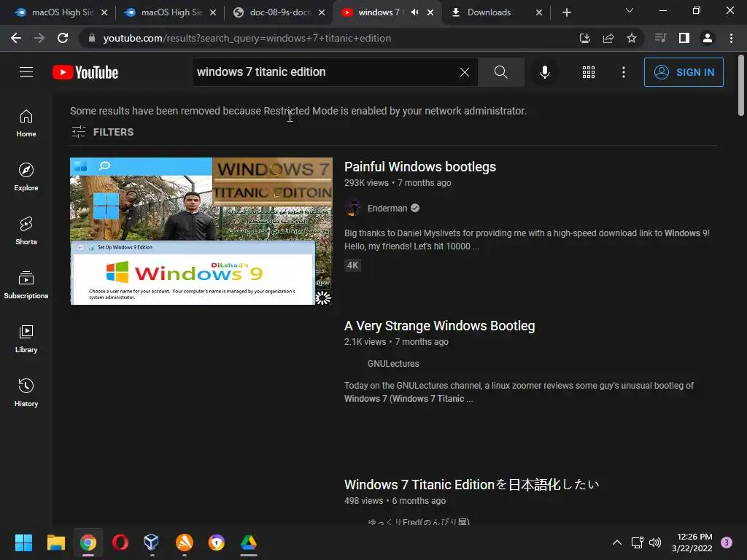Open VirtualBox from taskbar
The image size is (747, 560).
click(x=152, y=542)
